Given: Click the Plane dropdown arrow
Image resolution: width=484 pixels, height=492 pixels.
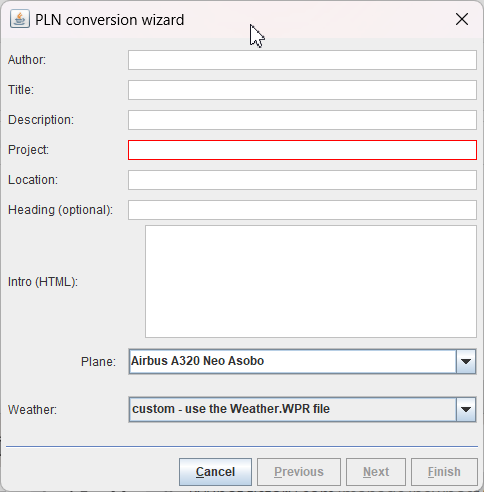Looking at the screenshot, I should click(x=466, y=361).
